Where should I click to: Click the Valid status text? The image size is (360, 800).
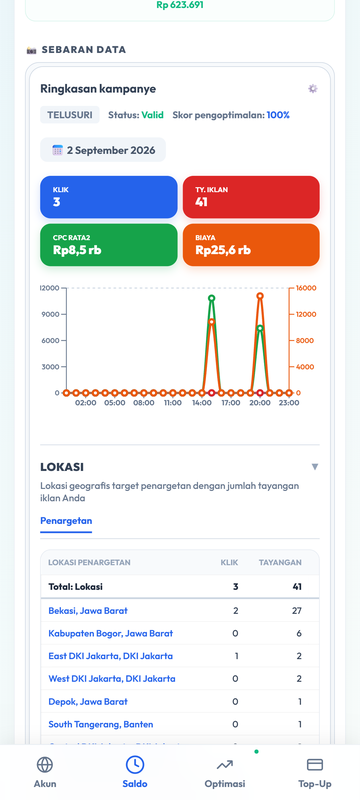(152, 115)
